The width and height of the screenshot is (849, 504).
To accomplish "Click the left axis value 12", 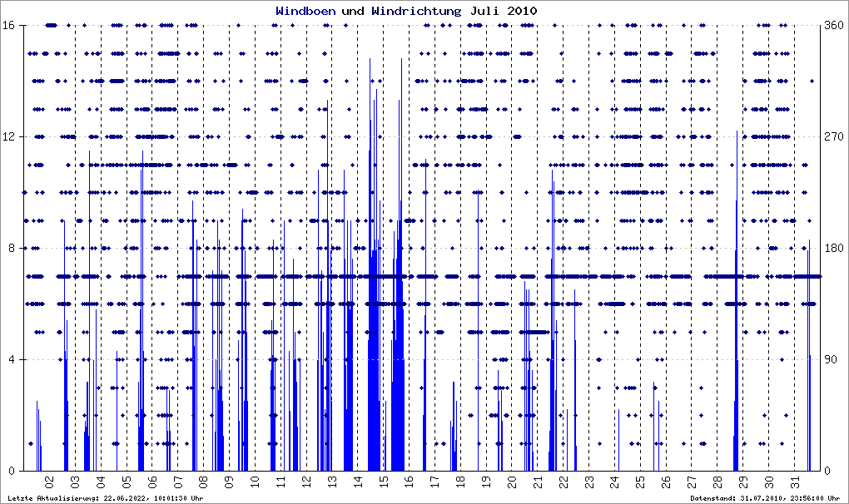I will pyautogui.click(x=8, y=136).
